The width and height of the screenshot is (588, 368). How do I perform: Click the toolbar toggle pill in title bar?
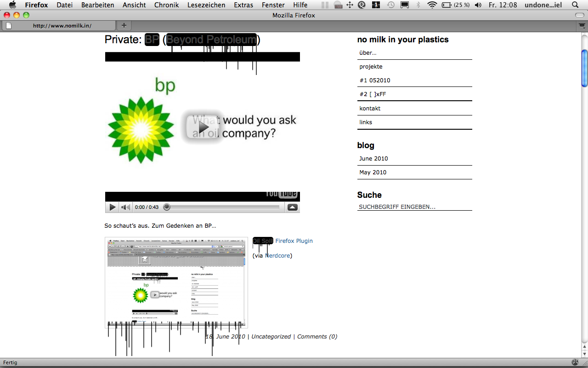tap(580, 15)
